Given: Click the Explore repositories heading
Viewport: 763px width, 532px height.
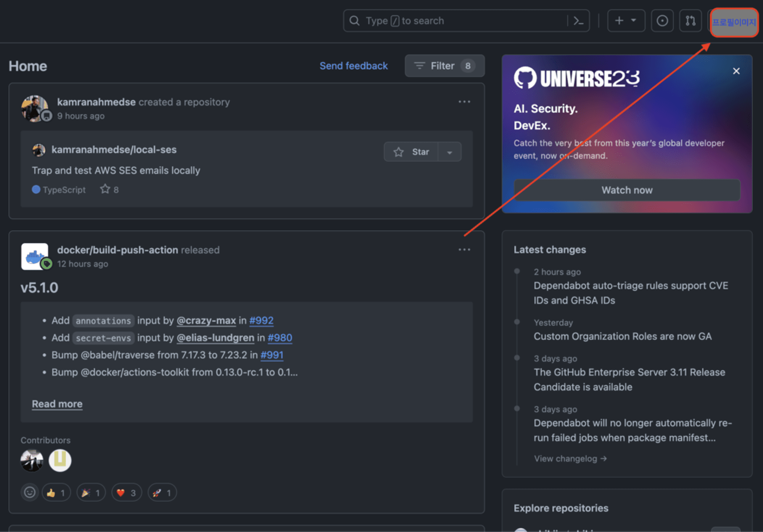Looking at the screenshot, I should pos(561,508).
